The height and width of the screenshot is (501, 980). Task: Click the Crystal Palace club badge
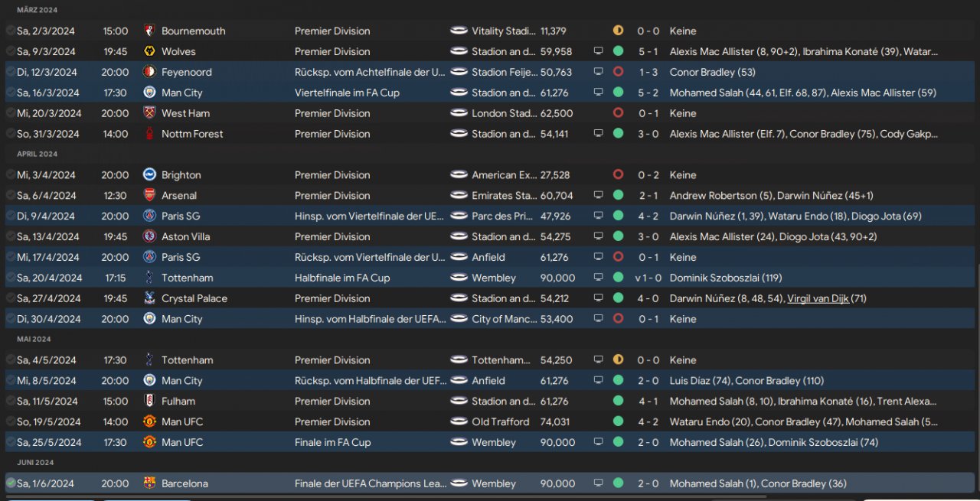[x=149, y=298]
